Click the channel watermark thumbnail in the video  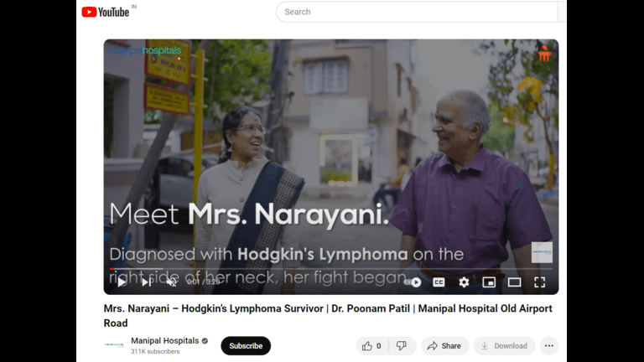click(x=542, y=252)
